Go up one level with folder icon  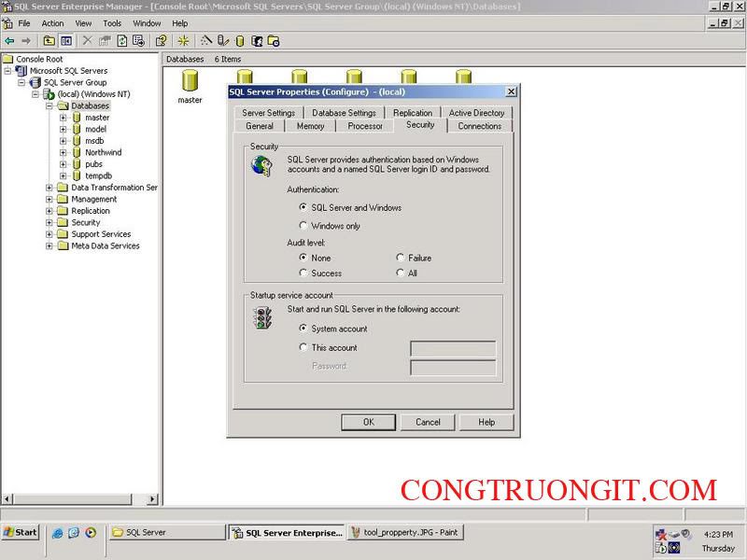[49, 41]
